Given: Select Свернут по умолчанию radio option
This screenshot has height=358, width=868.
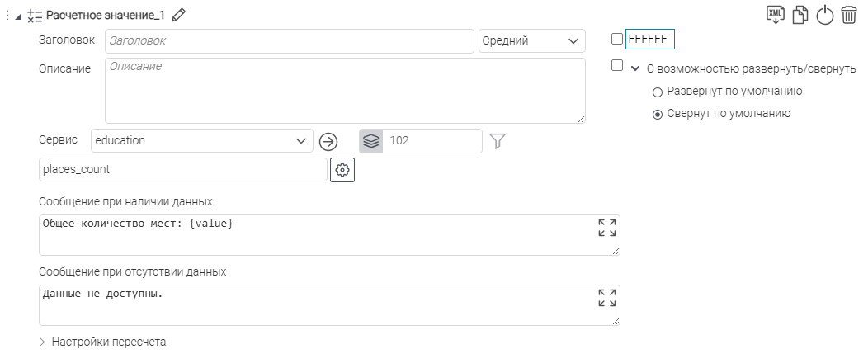Looking at the screenshot, I should pyautogui.click(x=658, y=115).
